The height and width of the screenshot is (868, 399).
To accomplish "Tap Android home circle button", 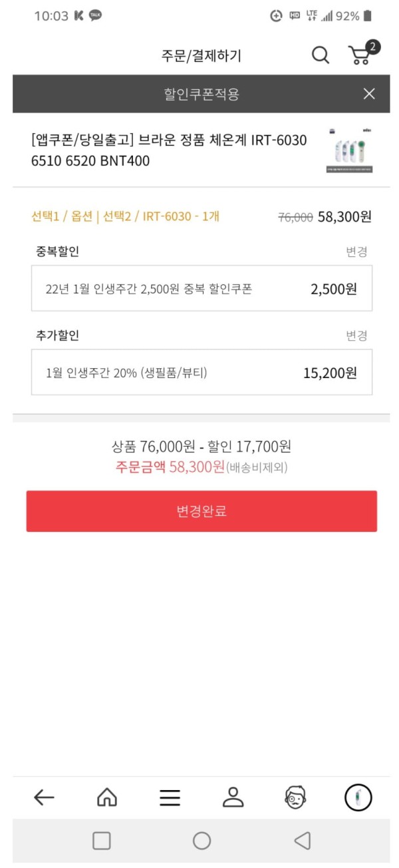I will tap(201, 841).
